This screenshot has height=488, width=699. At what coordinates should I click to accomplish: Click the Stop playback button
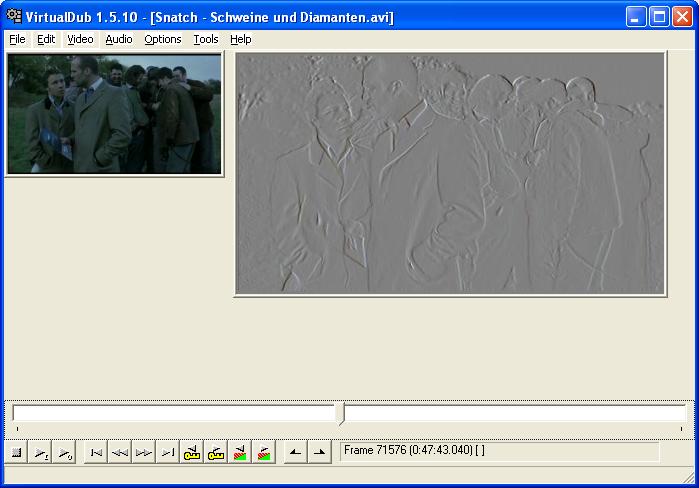(x=16, y=452)
